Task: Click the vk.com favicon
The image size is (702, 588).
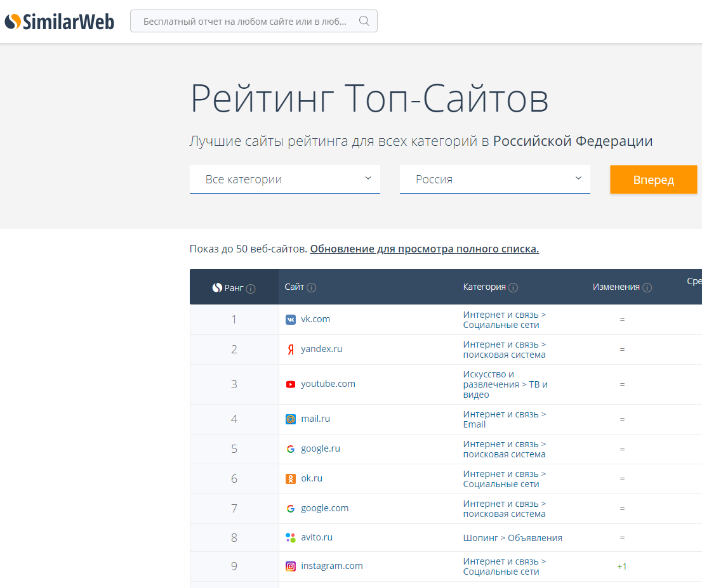Action: coord(291,320)
